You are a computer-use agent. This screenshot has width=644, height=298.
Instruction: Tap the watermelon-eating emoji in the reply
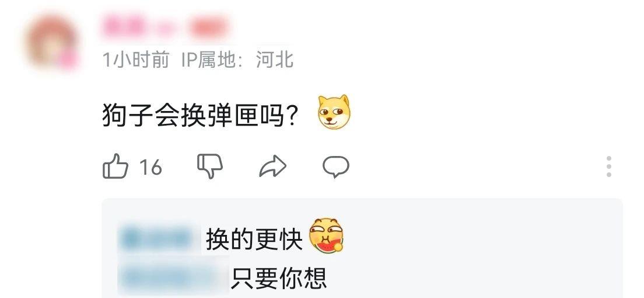[327, 236]
